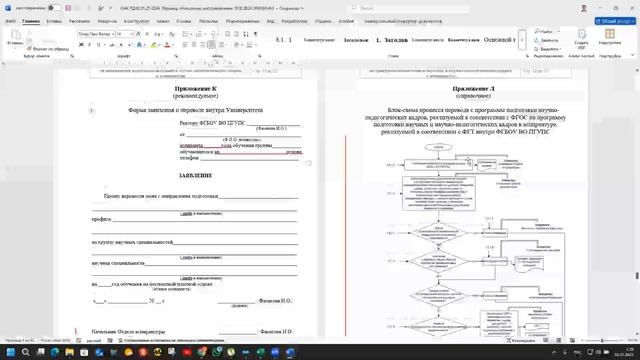Click the Надстройки add-ins icon
The width and height of the screenshot is (640, 360).
(x=610, y=37)
